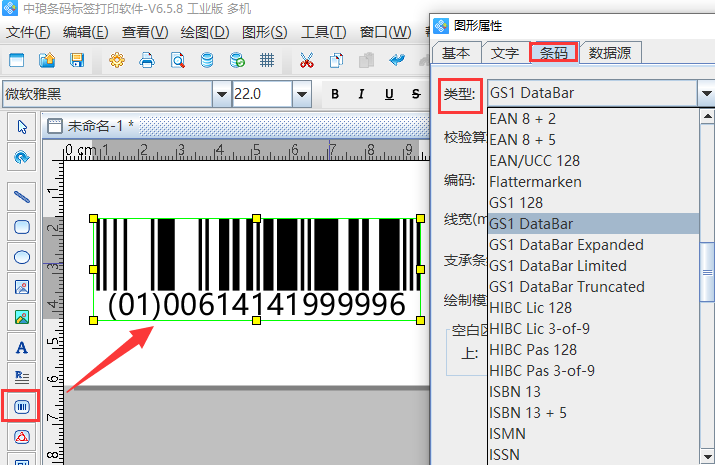Image resolution: width=715 pixels, height=465 pixels.
Task: Select GS1 DataBar Expanded from list
Action: pyautogui.click(x=566, y=245)
